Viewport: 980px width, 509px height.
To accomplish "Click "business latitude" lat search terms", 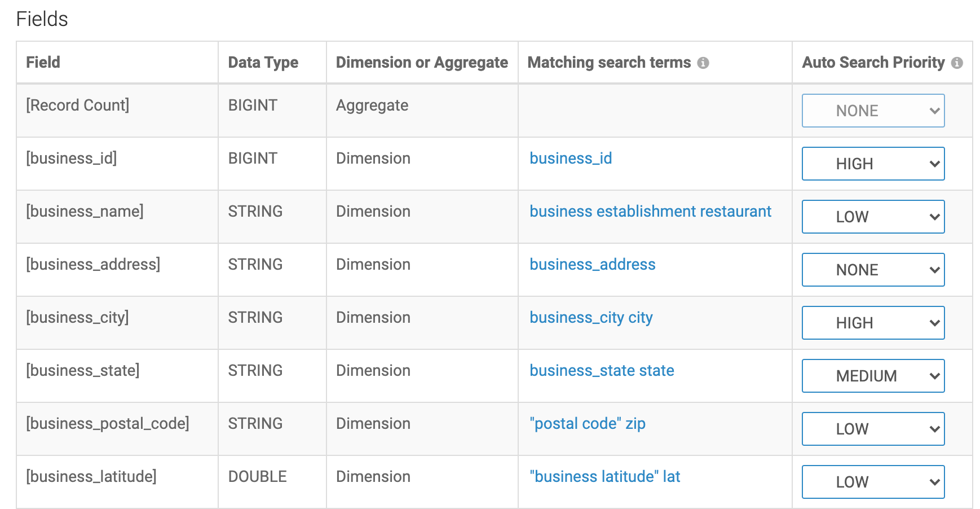I will pyautogui.click(x=604, y=477).
